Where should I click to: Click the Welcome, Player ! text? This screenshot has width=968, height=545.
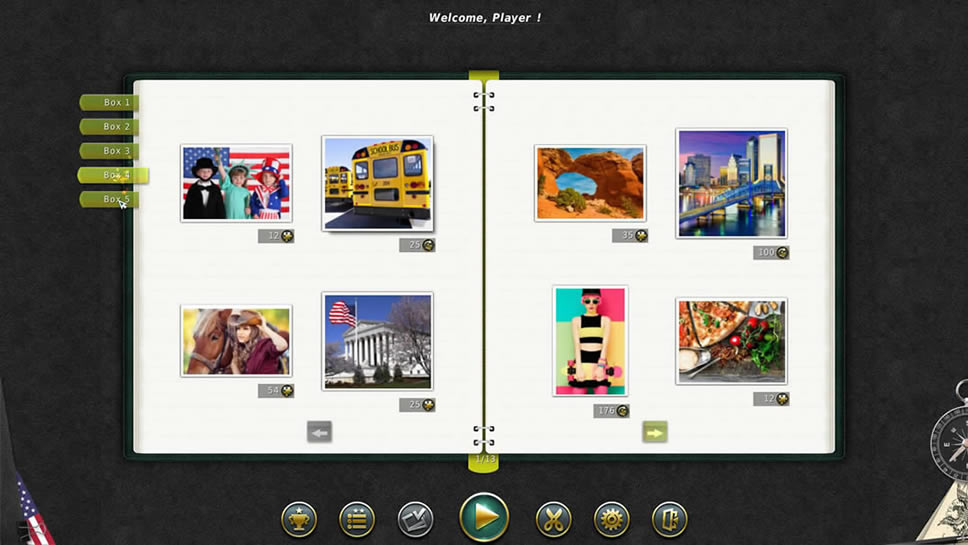click(485, 18)
